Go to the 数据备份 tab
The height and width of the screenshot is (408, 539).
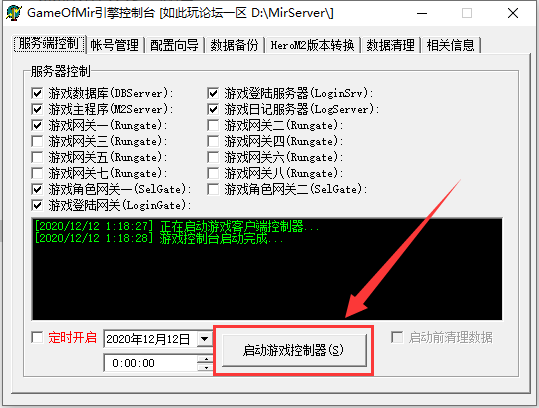point(234,45)
